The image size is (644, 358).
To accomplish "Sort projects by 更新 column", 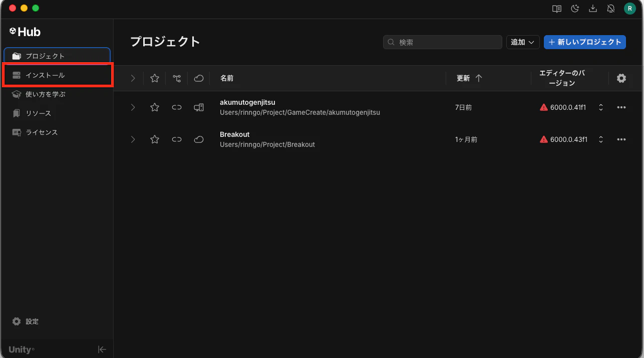I will 463,78.
